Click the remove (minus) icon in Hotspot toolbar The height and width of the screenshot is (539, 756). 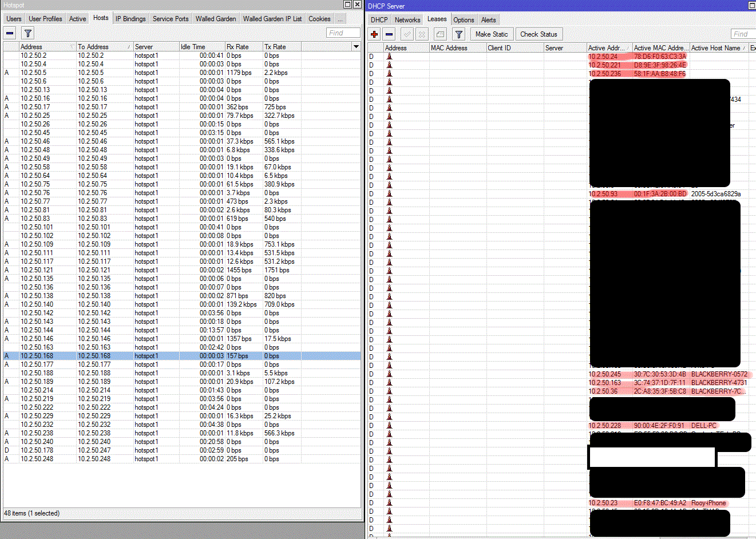10,33
